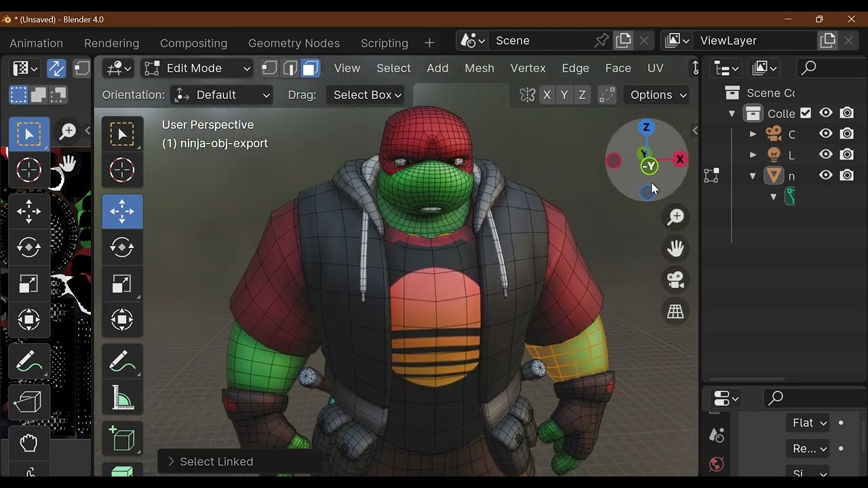The image size is (868, 488).
Task: Toggle auto merge vertices button
Action: click(x=607, y=95)
